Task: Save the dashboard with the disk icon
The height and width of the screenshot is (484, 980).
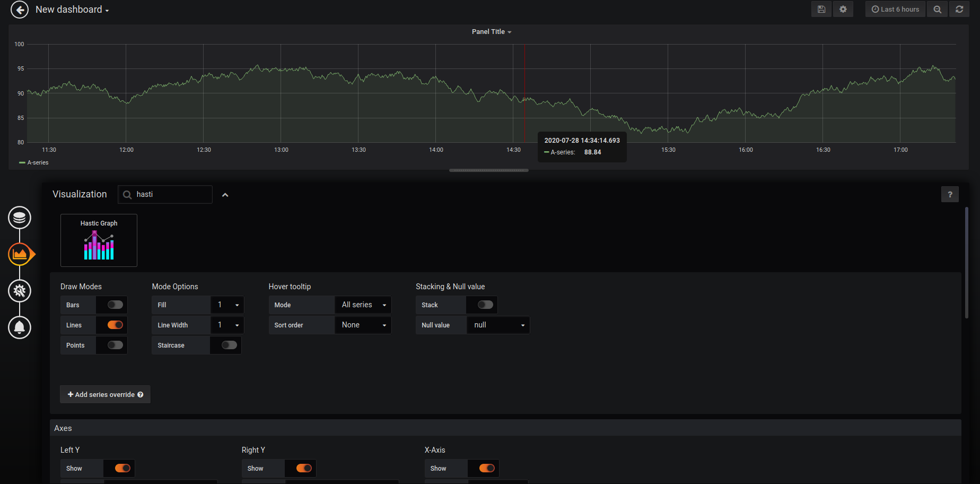Action: pos(821,10)
